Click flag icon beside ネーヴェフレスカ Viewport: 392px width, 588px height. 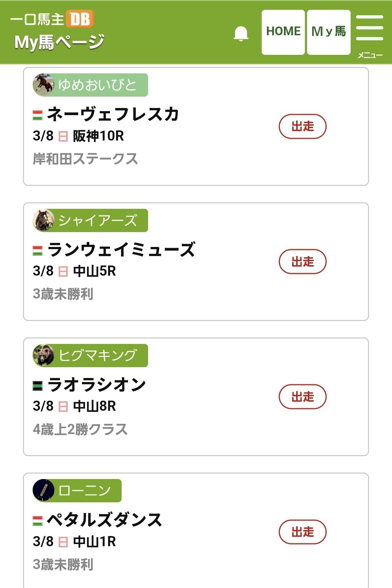tap(37, 115)
